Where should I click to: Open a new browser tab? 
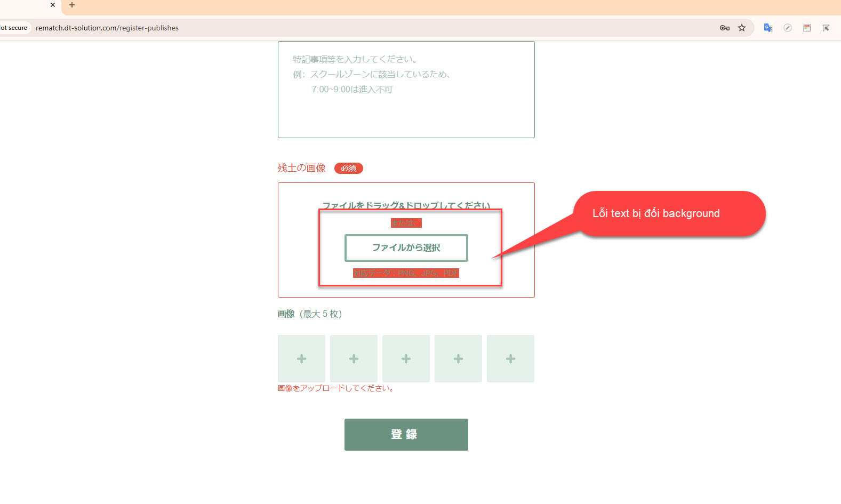point(72,5)
